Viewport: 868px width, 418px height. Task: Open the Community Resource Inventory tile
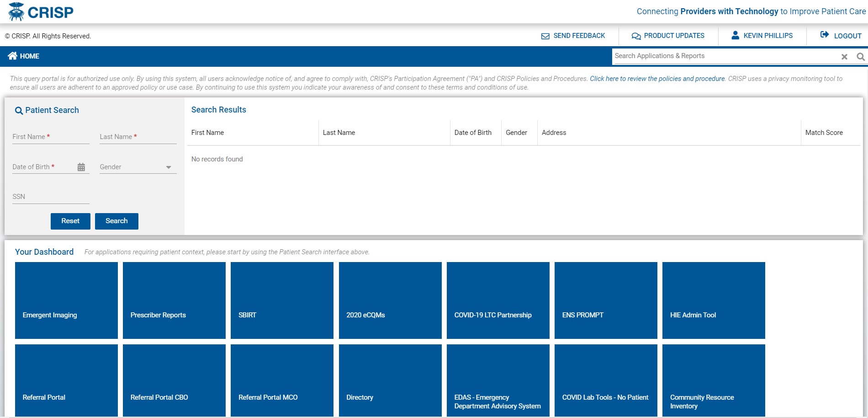pos(714,380)
